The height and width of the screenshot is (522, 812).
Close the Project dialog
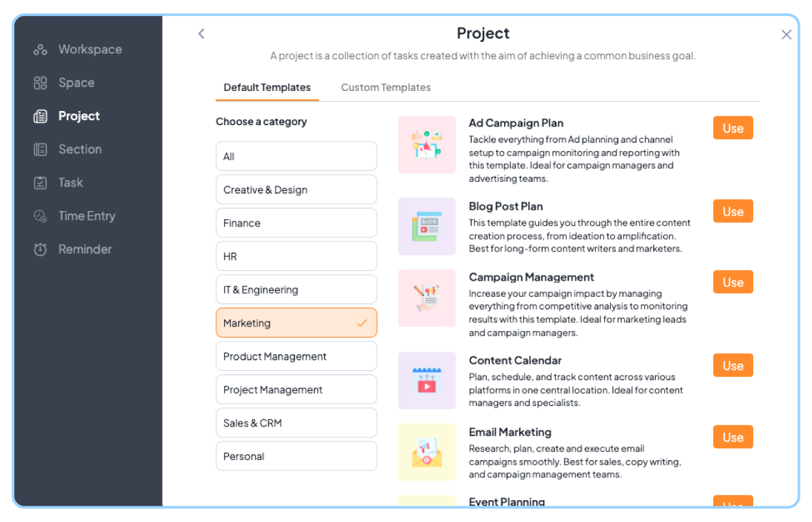click(786, 35)
